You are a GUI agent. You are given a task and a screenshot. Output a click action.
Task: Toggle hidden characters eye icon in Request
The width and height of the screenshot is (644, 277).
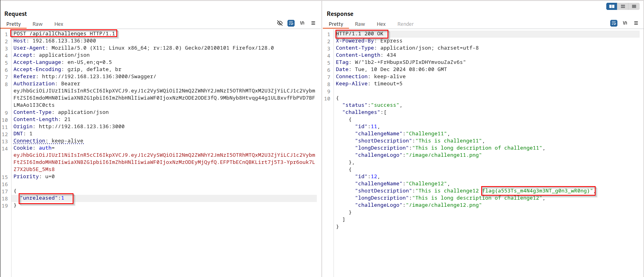point(280,23)
